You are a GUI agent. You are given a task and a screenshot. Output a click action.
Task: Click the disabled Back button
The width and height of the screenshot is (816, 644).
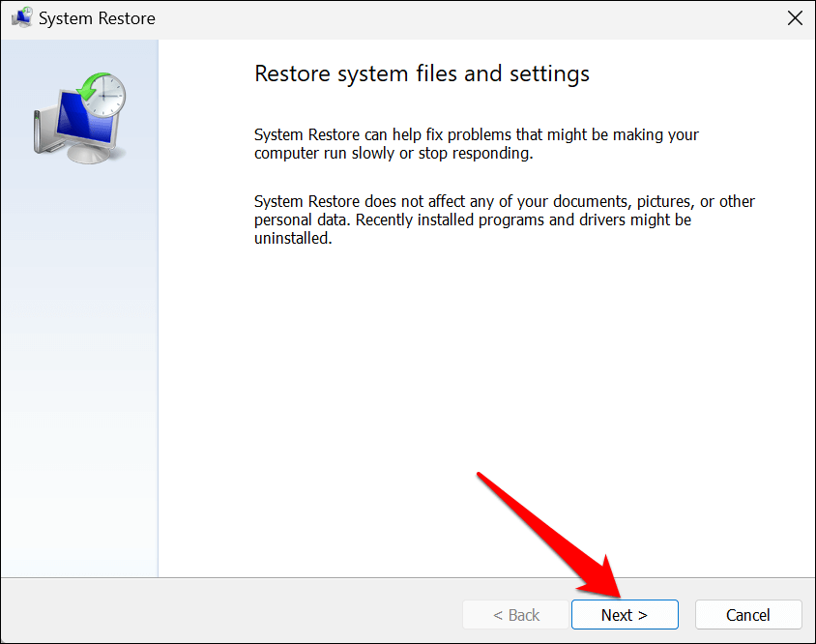coord(515,615)
